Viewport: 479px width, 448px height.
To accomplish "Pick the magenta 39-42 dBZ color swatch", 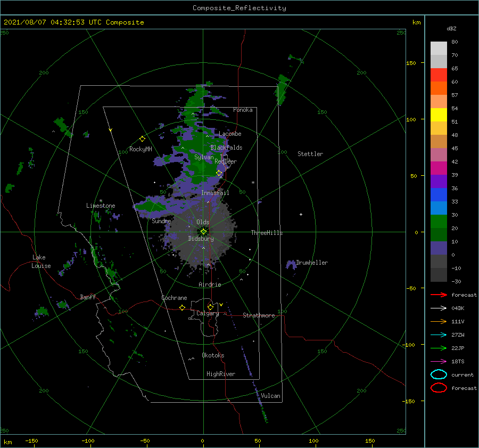I will tap(439, 168).
